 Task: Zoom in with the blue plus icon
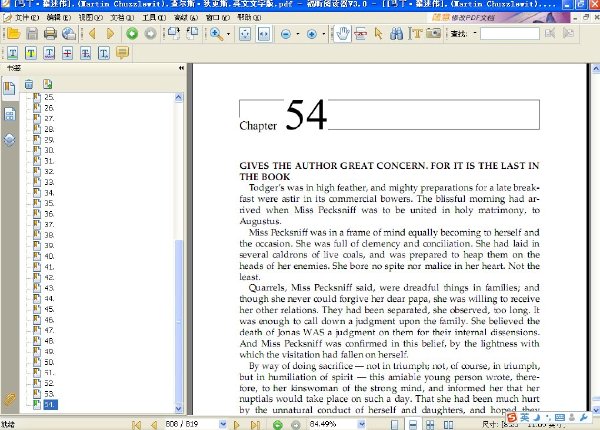pos(312,34)
